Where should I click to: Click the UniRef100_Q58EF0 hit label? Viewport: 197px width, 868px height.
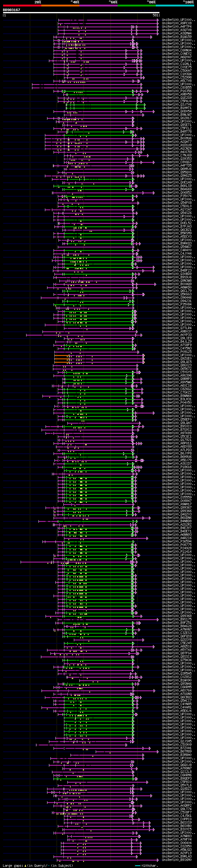pos(177,419)
